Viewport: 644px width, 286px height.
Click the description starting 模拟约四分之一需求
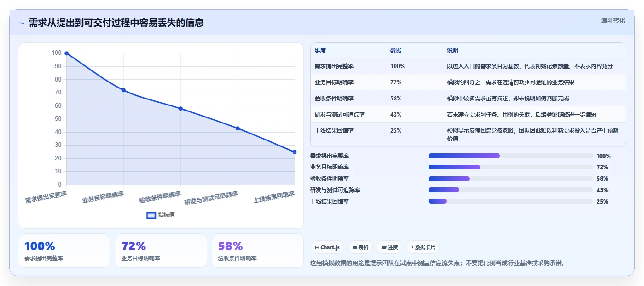coord(511,82)
